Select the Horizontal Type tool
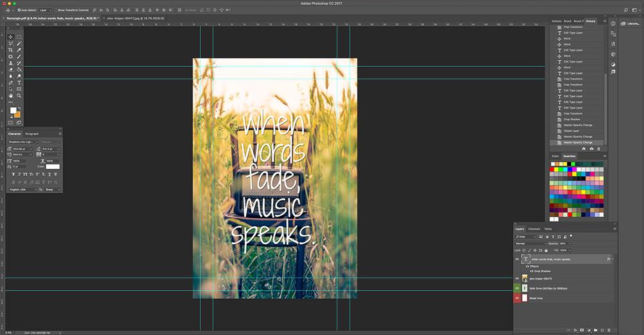 tap(19, 82)
